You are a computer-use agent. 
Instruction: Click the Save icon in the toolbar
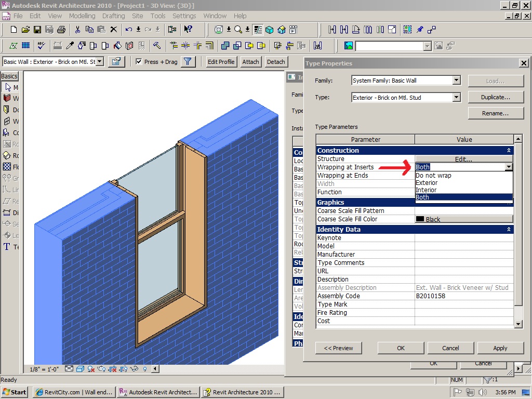37,30
